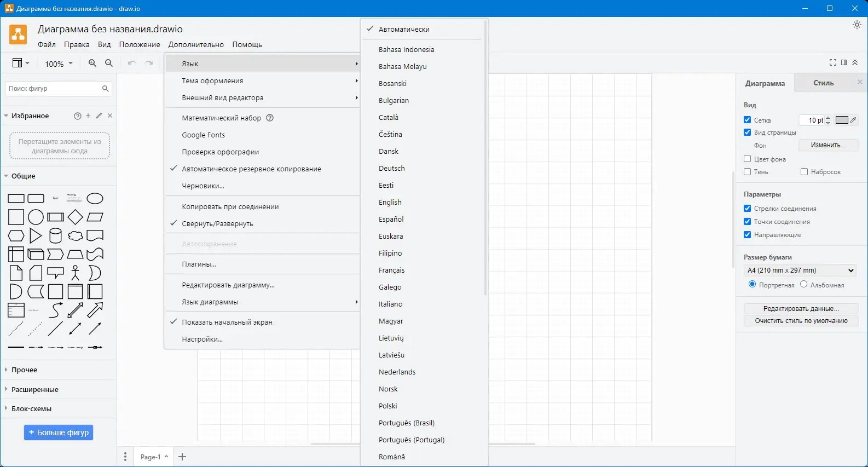The height and width of the screenshot is (467, 868).
Task: Pick the diamond shape in Общие
Action: tap(75, 217)
